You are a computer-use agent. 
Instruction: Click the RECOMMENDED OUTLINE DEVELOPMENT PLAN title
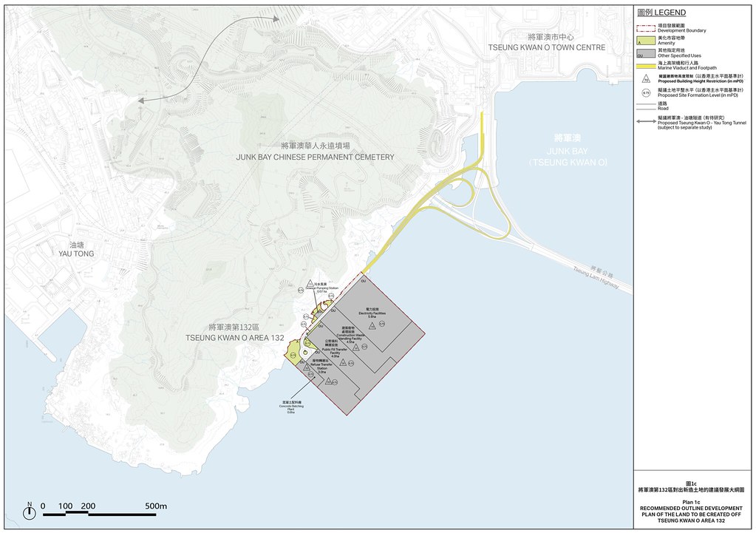pos(692,515)
